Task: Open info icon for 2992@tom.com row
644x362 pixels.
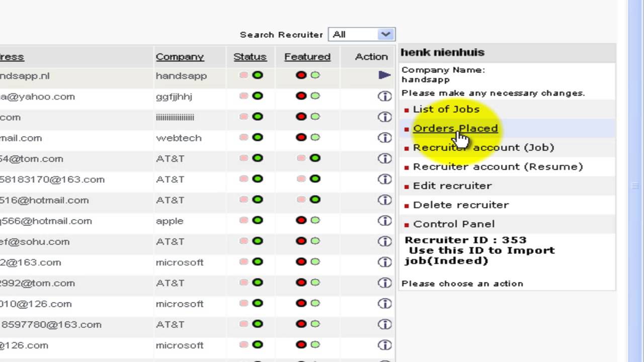Action: (x=384, y=283)
